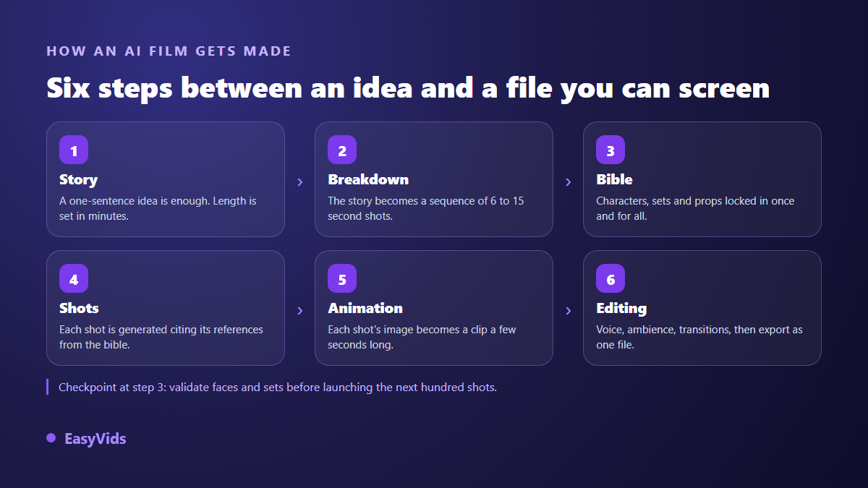Click the chevron between Breakdown and Bible
This screenshot has height=488, width=868.
tap(568, 181)
